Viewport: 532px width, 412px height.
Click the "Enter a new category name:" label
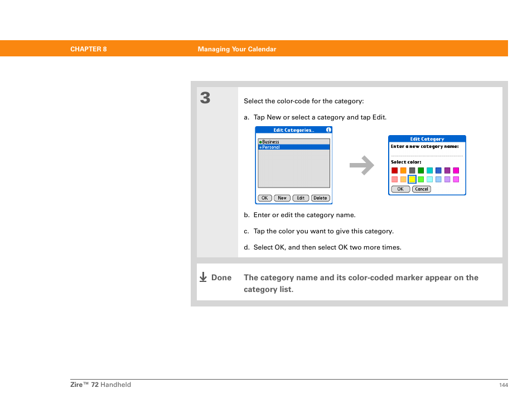(x=425, y=146)
